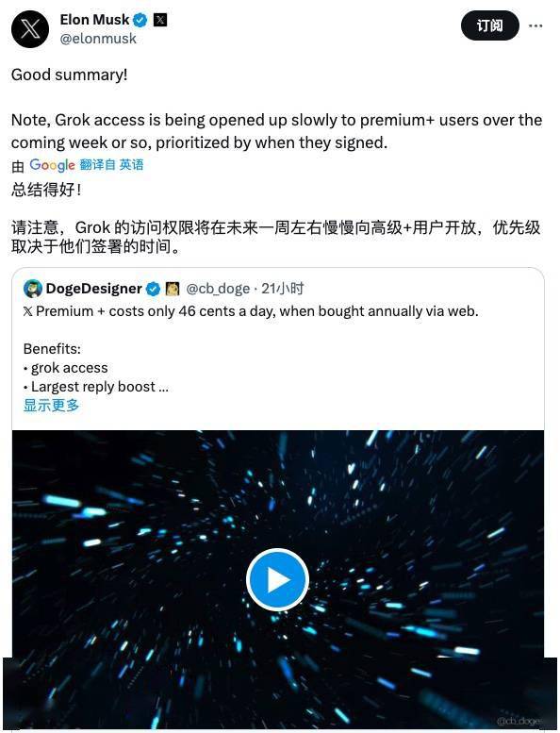The image size is (560, 733).
Task: Expand the quoted post with 显示更多
Action: (51, 406)
